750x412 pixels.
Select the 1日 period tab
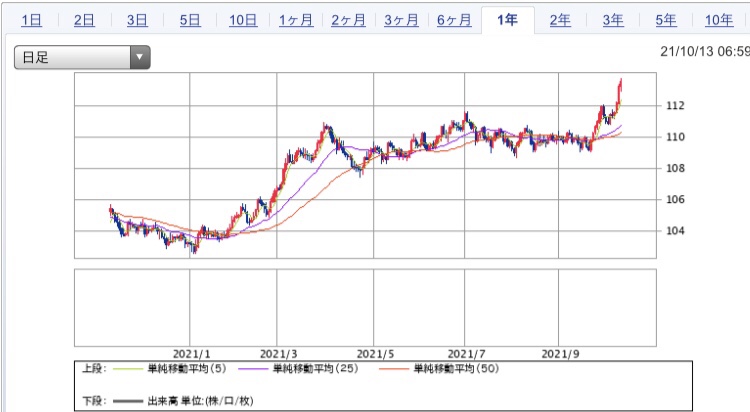32,20
